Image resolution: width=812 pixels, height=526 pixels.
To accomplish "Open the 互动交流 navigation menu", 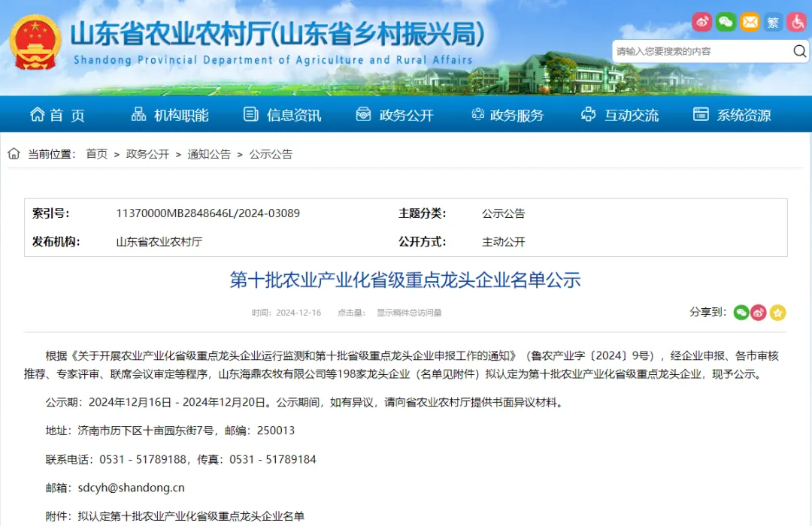I will click(x=620, y=115).
